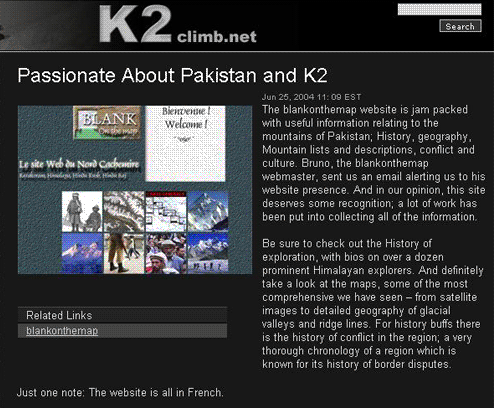Click the route diagram thumbnail with red header
494x408 pixels.
point(166,211)
